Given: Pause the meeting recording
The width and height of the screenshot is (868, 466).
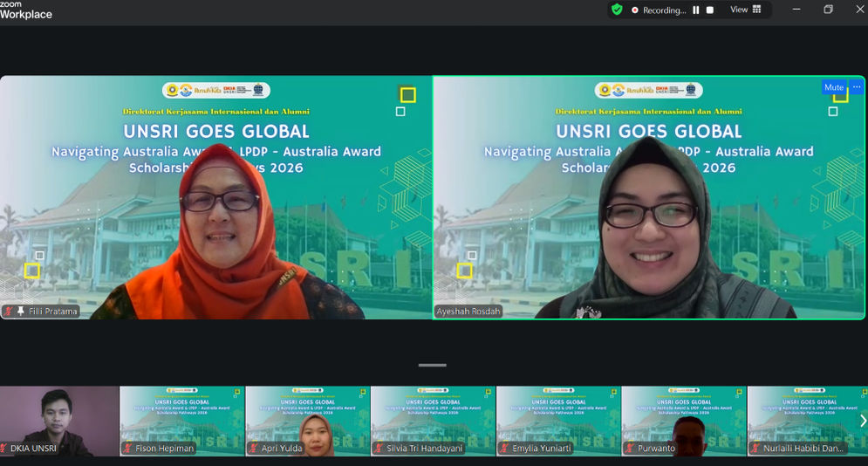Looking at the screenshot, I should 696,10.
